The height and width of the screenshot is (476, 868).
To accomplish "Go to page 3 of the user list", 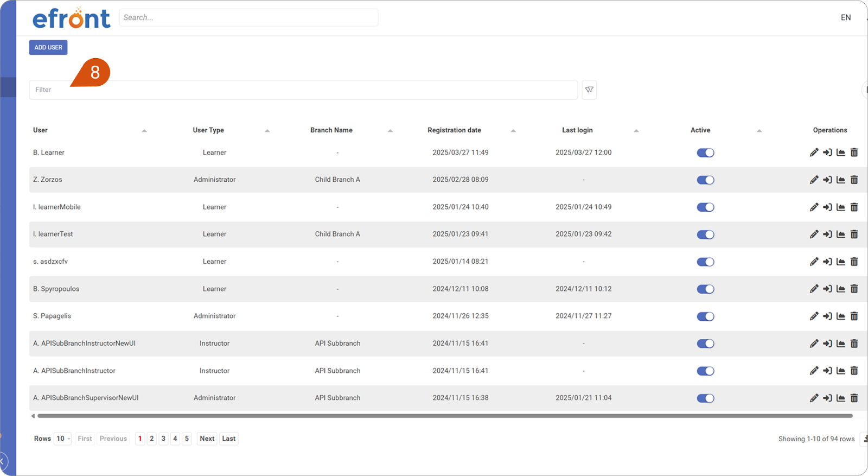I will [163, 439].
